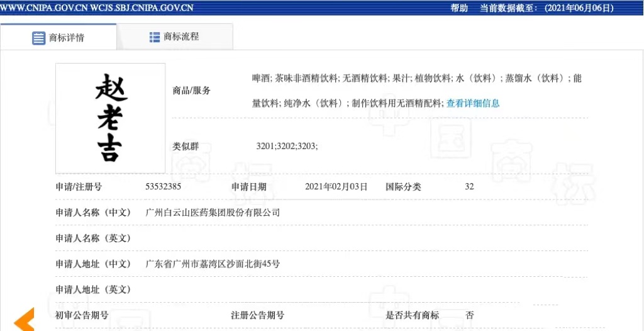Click the orange back arrow icon
The width and height of the screenshot is (644, 331).
(25, 319)
